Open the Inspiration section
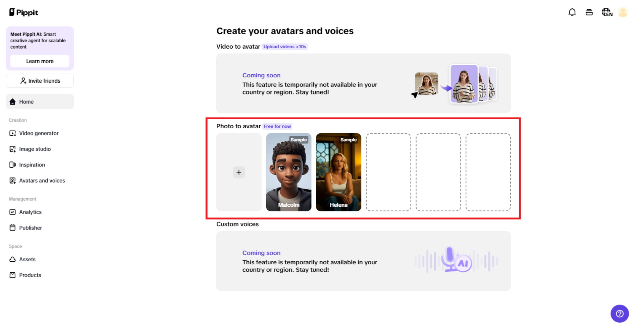644x335 pixels. click(32, 164)
